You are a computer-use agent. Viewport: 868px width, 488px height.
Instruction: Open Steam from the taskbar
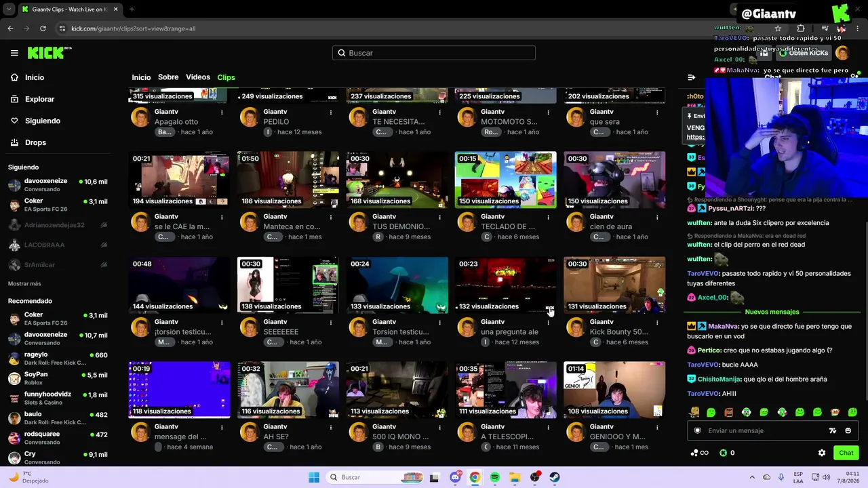coord(555,477)
